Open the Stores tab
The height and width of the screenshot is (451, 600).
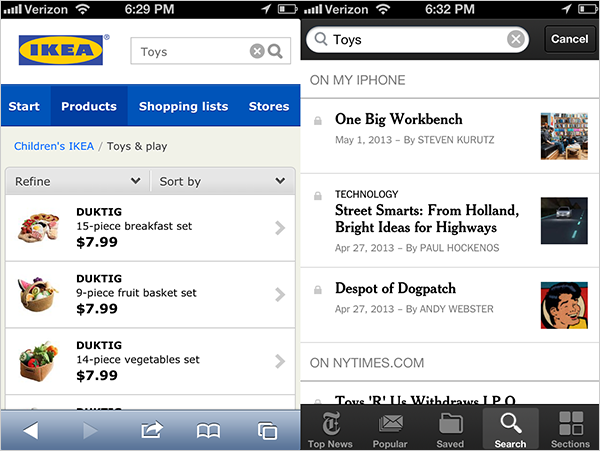[269, 106]
